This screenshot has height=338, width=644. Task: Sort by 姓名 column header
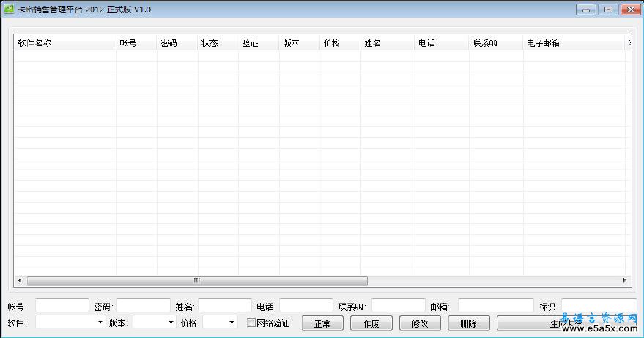pos(388,42)
